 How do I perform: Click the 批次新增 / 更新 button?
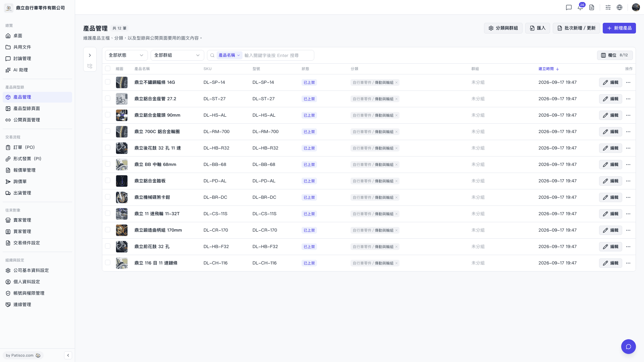pos(576,28)
